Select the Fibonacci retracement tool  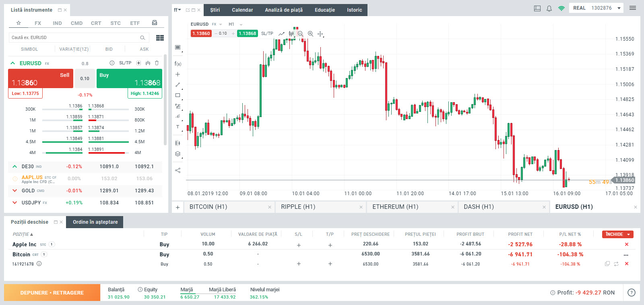178,106
